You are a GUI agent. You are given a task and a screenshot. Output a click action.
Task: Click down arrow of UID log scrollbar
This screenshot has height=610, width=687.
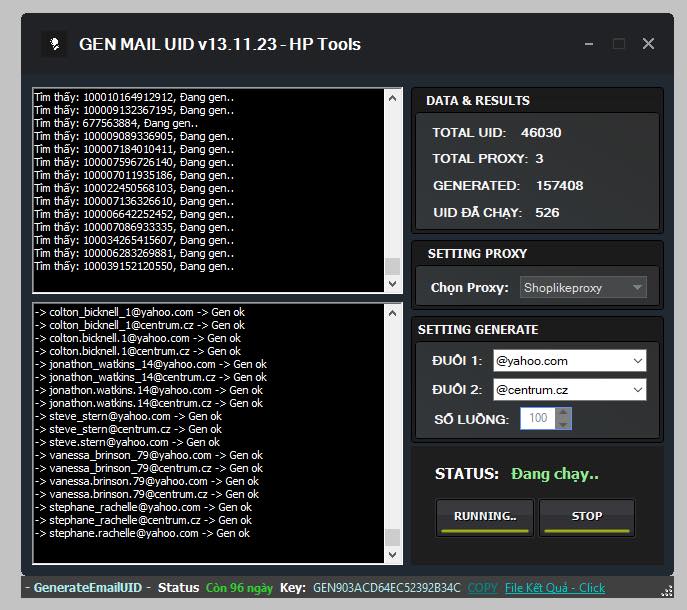(x=393, y=284)
